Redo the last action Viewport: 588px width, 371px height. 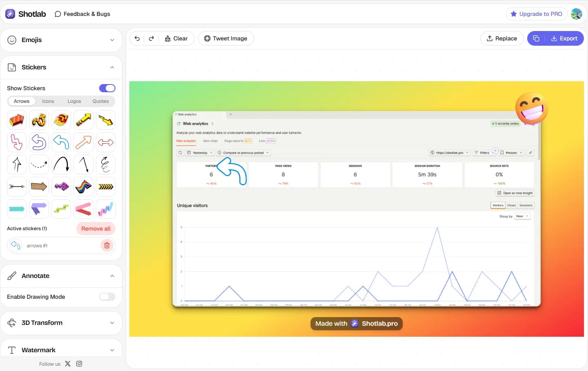pos(151,38)
